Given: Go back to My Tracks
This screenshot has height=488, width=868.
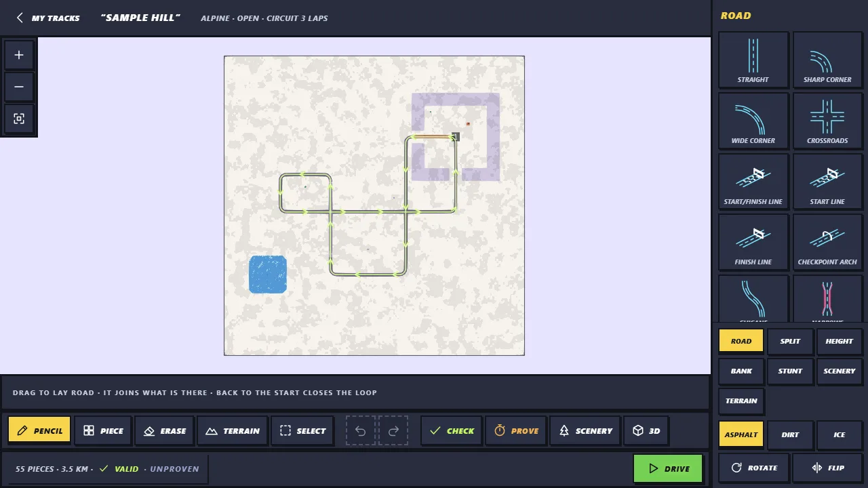Looking at the screenshot, I should (48, 18).
